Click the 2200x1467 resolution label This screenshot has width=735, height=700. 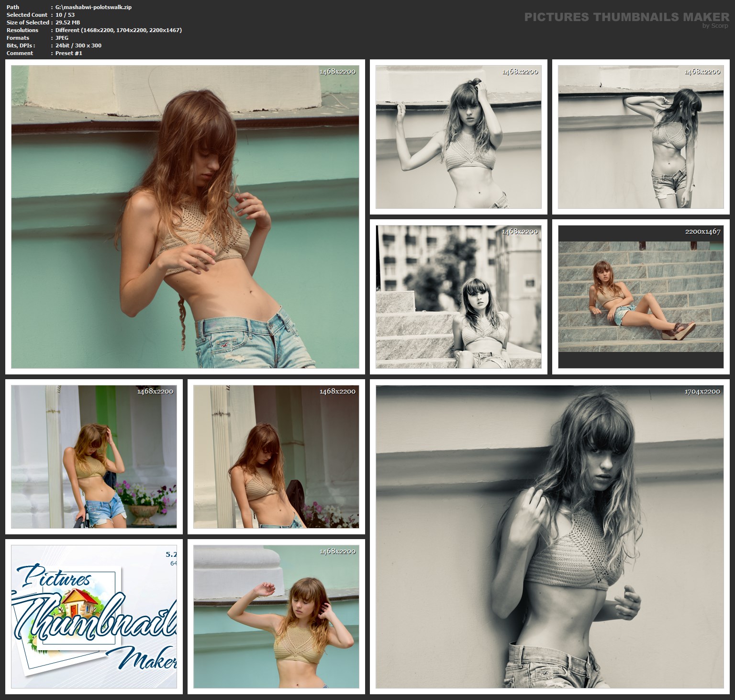(x=702, y=231)
